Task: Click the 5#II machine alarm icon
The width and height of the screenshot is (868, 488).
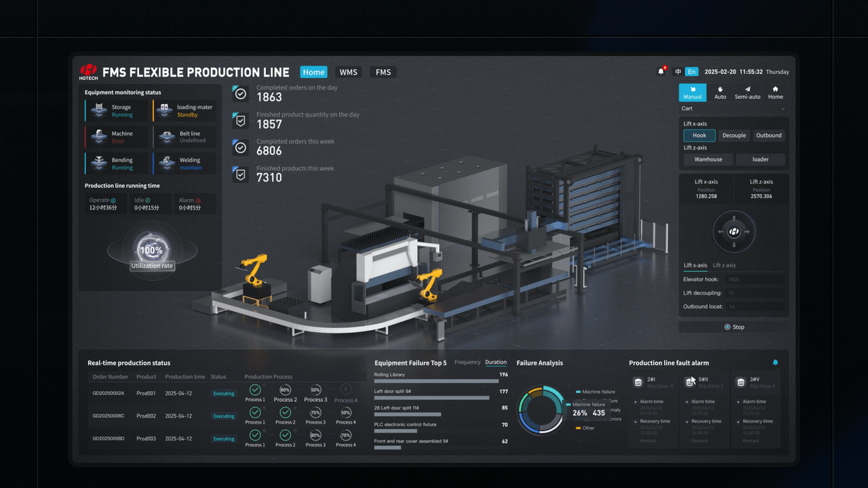Action: [x=690, y=382]
